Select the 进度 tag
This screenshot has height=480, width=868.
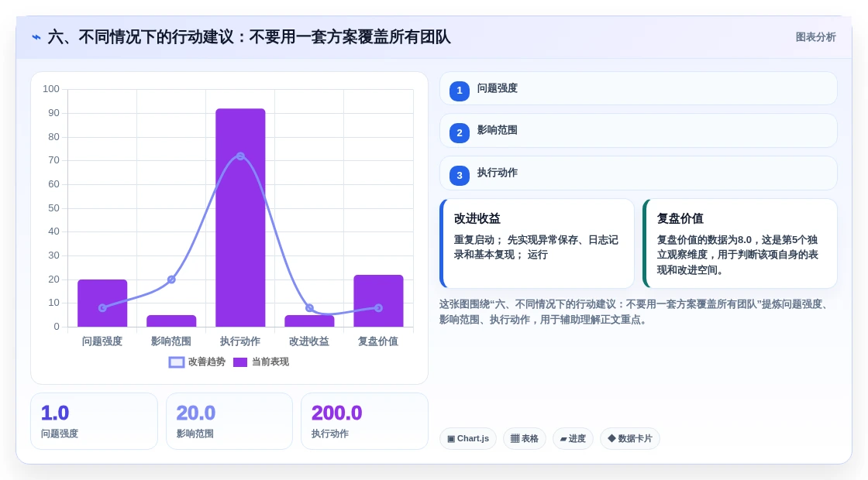[573, 438]
